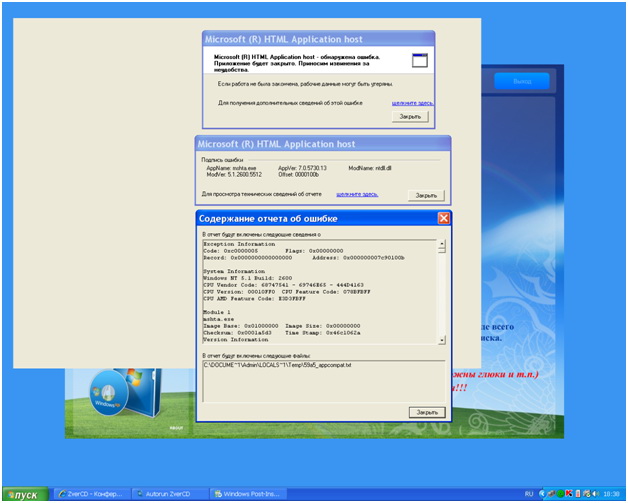Viewport: 628px width, 503px height.
Task: Click the tray icon with green checkmark
Action: [x=587, y=494]
